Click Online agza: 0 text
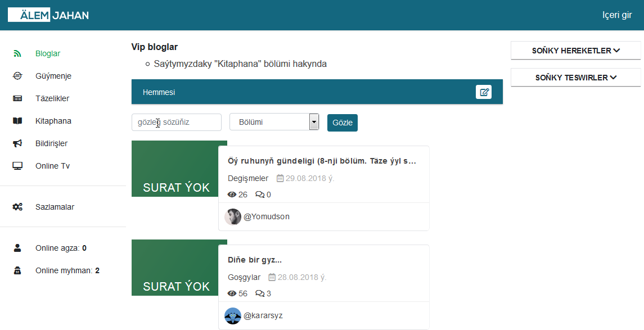 pos(61,248)
